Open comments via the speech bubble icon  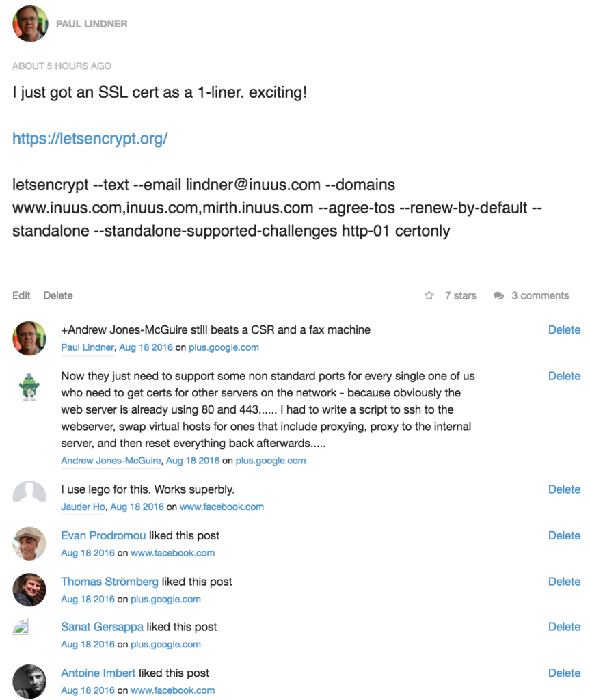(x=498, y=295)
